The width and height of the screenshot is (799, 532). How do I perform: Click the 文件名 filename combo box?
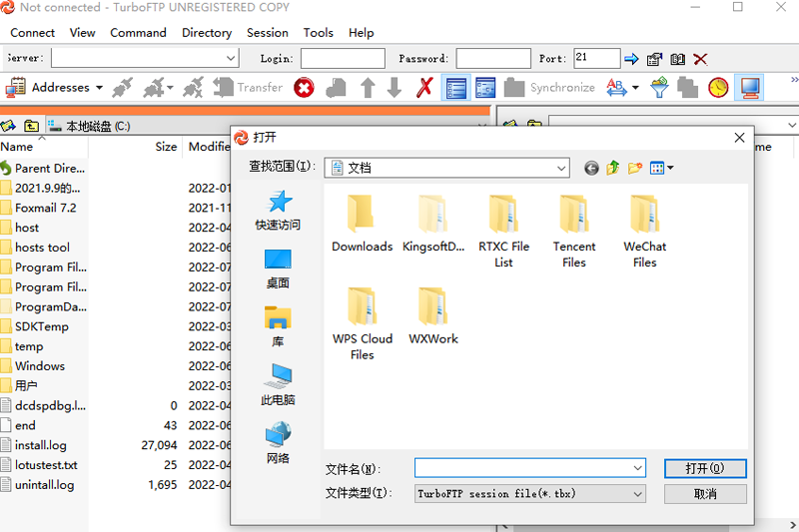530,468
